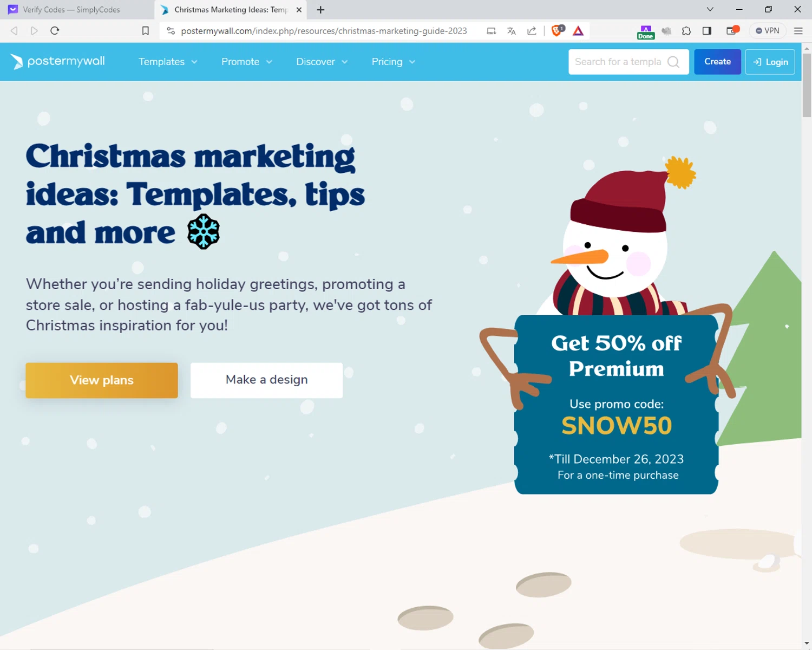Click the Make a design button

pyautogui.click(x=266, y=380)
